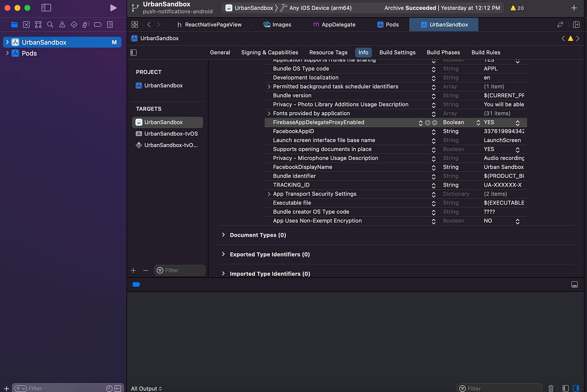
Task: Toggle the navigator sidebar button
Action: (x=46, y=8)
